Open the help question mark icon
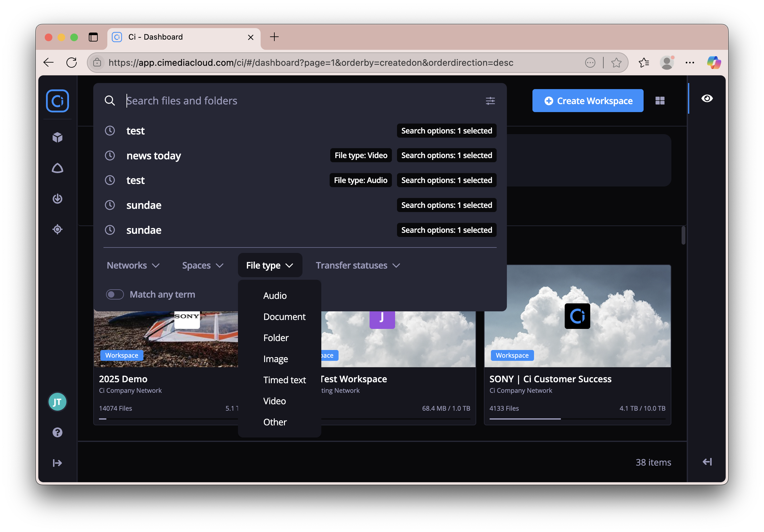Screen dimensions: 764x532 coord(57,432)
